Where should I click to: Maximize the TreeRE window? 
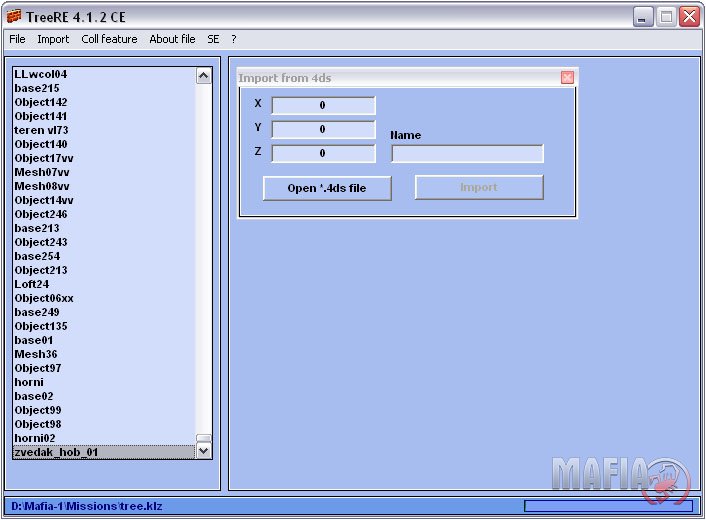click(666, 17)
